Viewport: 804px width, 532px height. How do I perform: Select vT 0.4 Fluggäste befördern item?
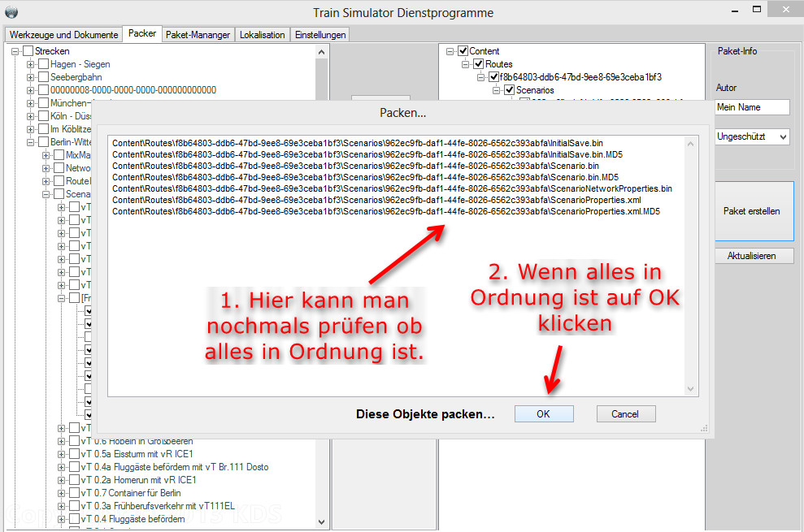pyautogui.click(x=133, y=519)
